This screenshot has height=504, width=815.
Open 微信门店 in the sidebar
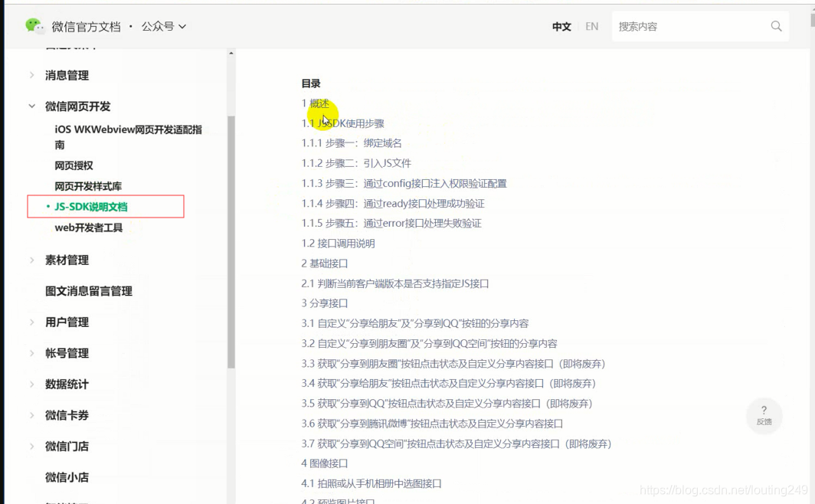(67, 447)
